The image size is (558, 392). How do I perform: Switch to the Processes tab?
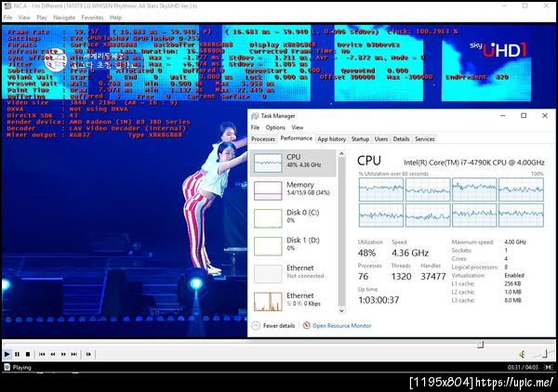click(x=263, y=139)
